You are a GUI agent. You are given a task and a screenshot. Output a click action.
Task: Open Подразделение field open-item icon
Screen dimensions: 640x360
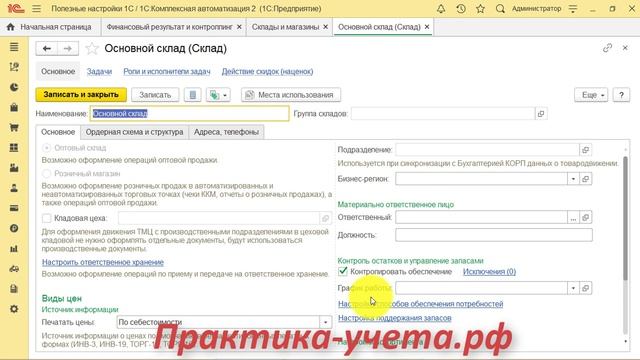tap(585, 150)
